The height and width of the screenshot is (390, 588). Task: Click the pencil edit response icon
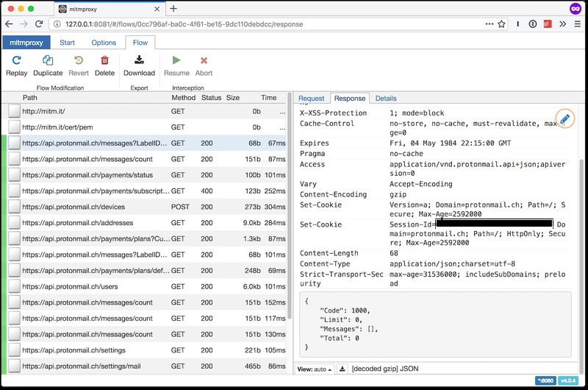click(x=564, y=119)
